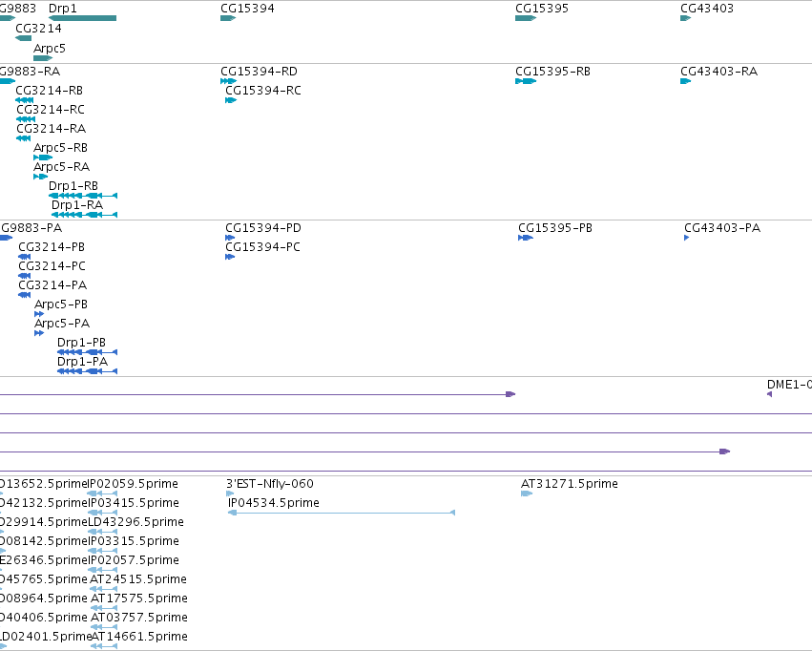Image resolution: width=812 pixels, height=651 pixels.
Task: Click the CG15394-RD transcript label
Action: pos(259,71)
